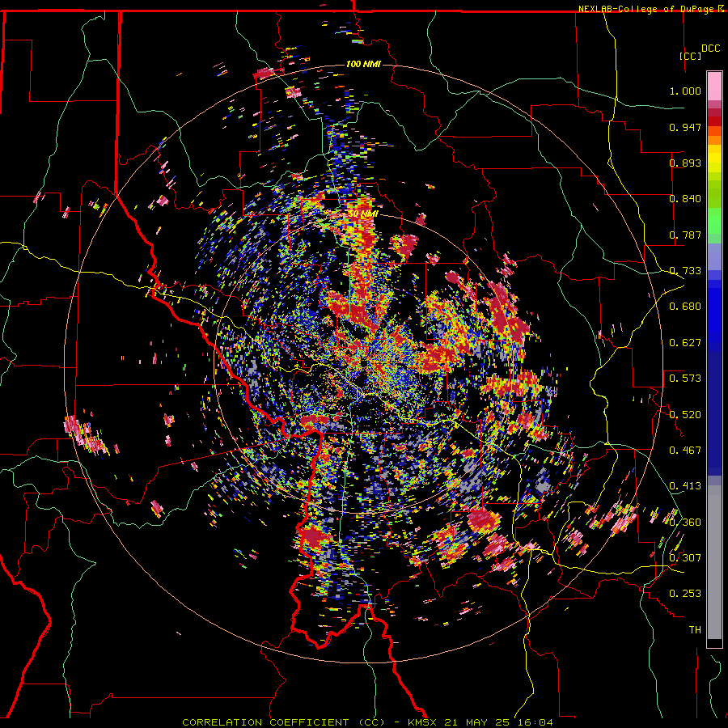The height and width of the screenshot is (728, 728).
Task: Click the 0.307 legend value
Action: (685, 558)
